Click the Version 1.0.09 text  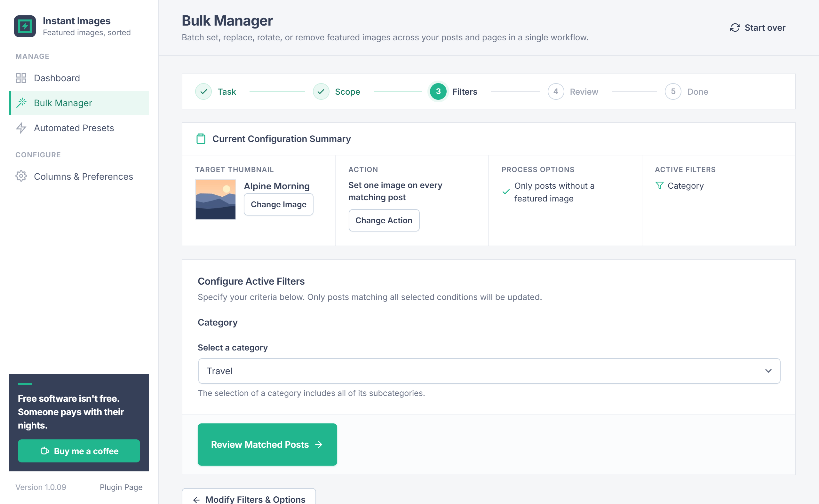tap(41, 487)
